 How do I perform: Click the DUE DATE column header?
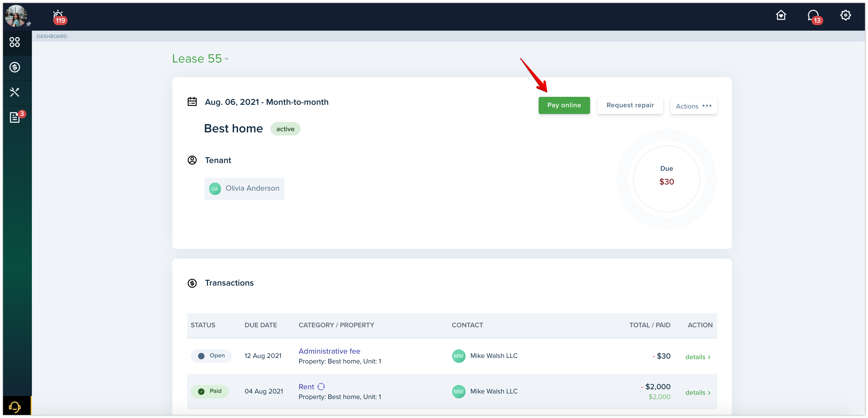coord(260,325)
